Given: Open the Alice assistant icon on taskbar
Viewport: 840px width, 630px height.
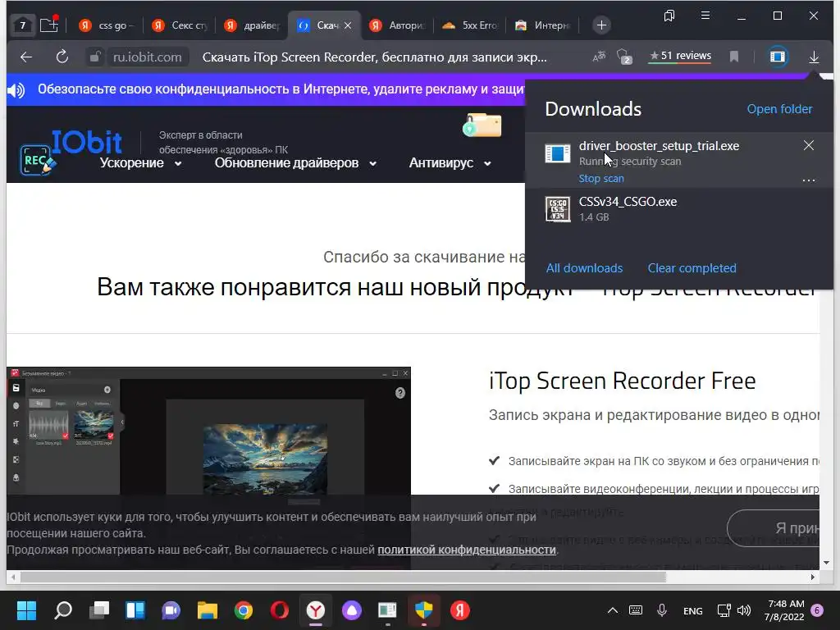Looking at the screenshot, I should pos(352,610).
